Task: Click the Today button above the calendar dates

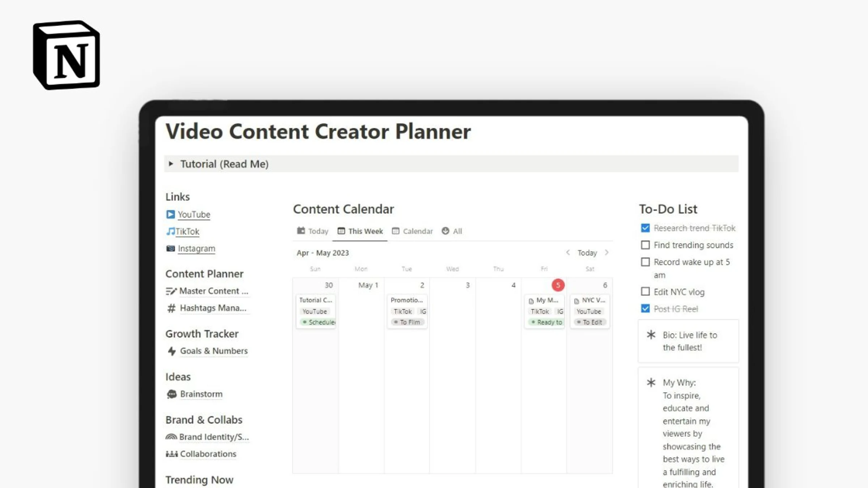Action: [x=587, y=253]
